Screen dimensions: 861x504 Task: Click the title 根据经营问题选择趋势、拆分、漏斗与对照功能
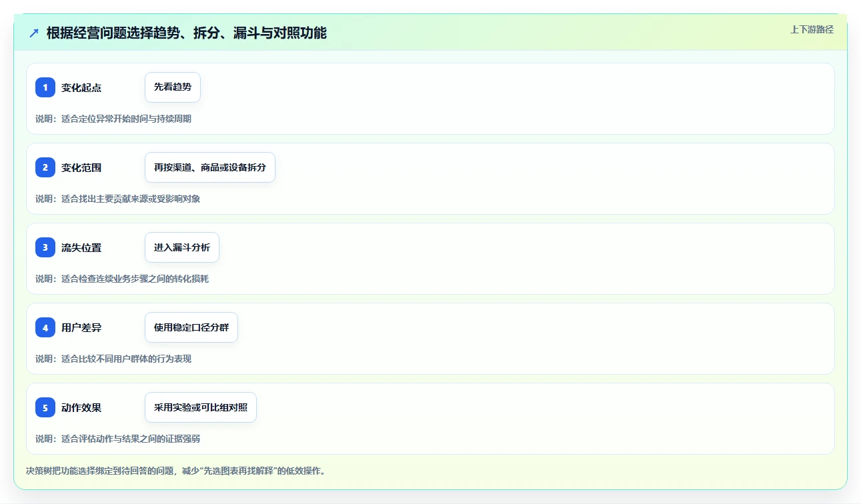click(x=187, y=33)
